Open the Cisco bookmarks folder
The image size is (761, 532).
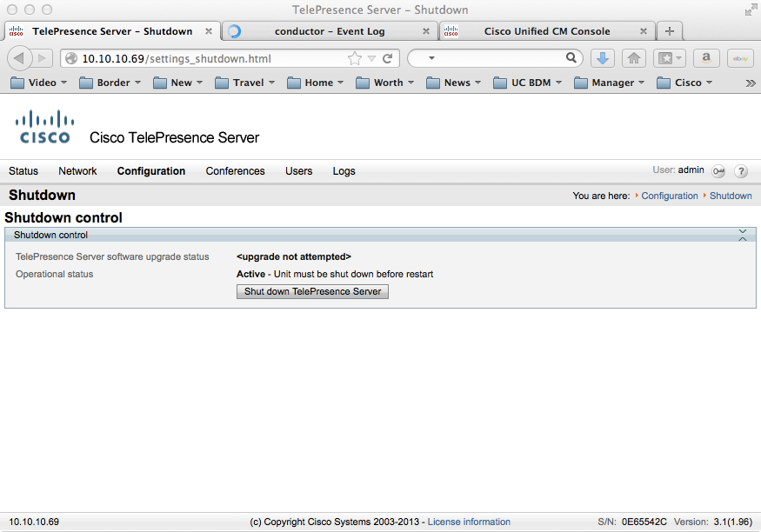[x=684, y=83]
